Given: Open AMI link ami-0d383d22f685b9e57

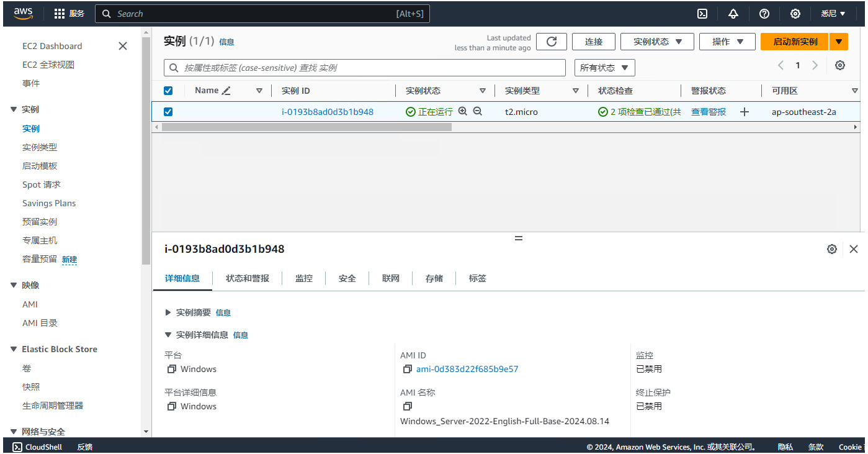Looking at the screenshot, I should tap(467, 369).
